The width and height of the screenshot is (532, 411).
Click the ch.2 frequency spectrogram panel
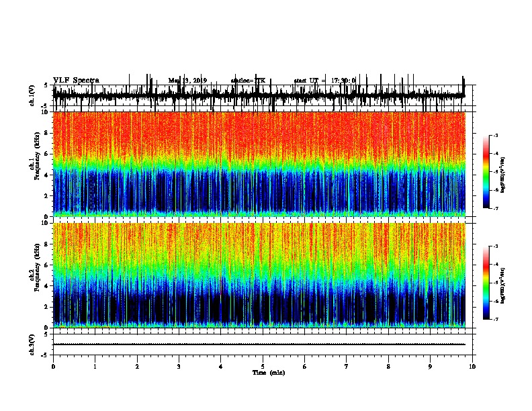pos(259,275)
